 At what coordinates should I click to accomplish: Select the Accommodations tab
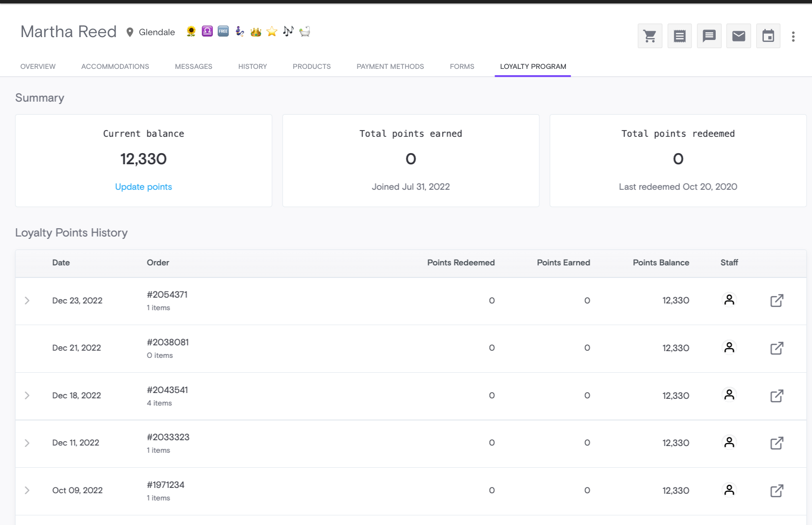coord(115,66)
